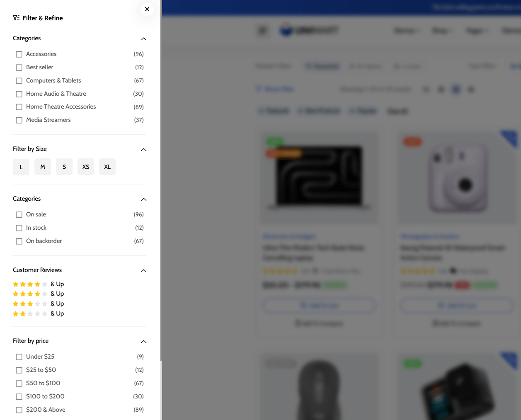The width and height of the screenshot is (521, 420).
Task: Click the Filter & Refine header icon
Action: pyautogui.click(x=16, y=18)
